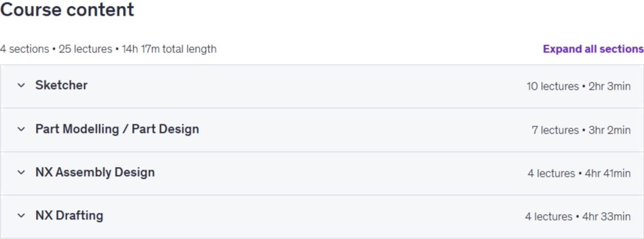Select the NX Assembly Design title
The image size is (644, 239).
(95, 172)
